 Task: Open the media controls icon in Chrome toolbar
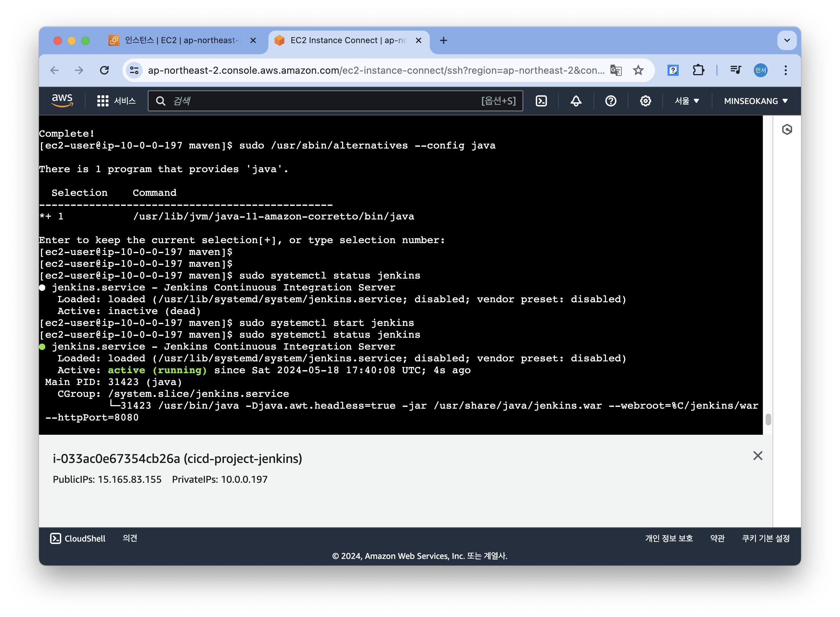point(735,70)
